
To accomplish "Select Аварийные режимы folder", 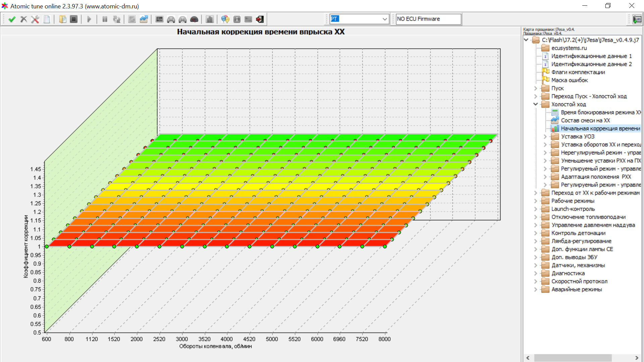I will click(x=577, y=289).
